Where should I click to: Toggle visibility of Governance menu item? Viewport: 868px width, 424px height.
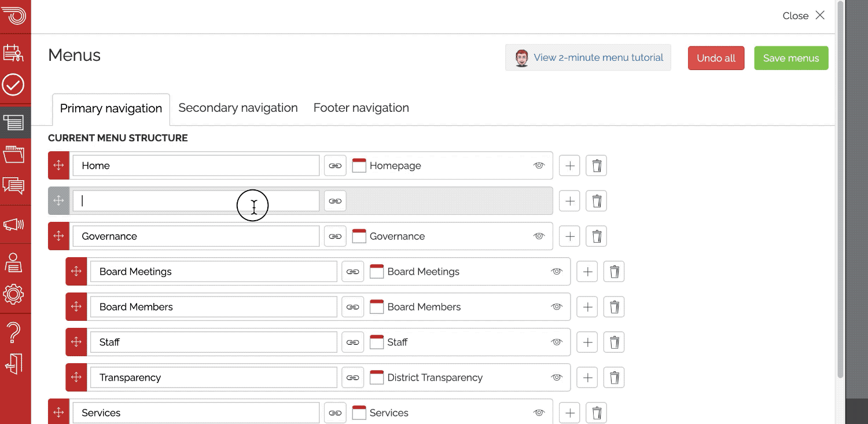click(539, 236)
